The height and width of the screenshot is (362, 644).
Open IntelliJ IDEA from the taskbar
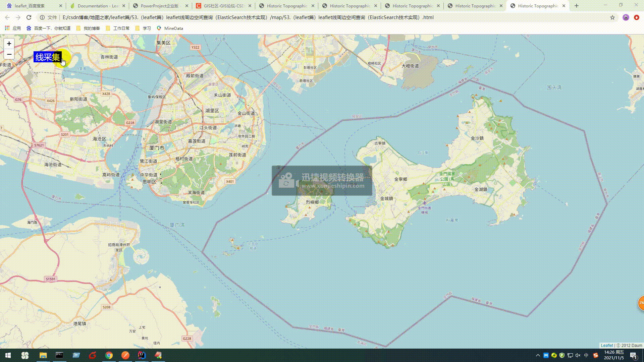point(142,355)
